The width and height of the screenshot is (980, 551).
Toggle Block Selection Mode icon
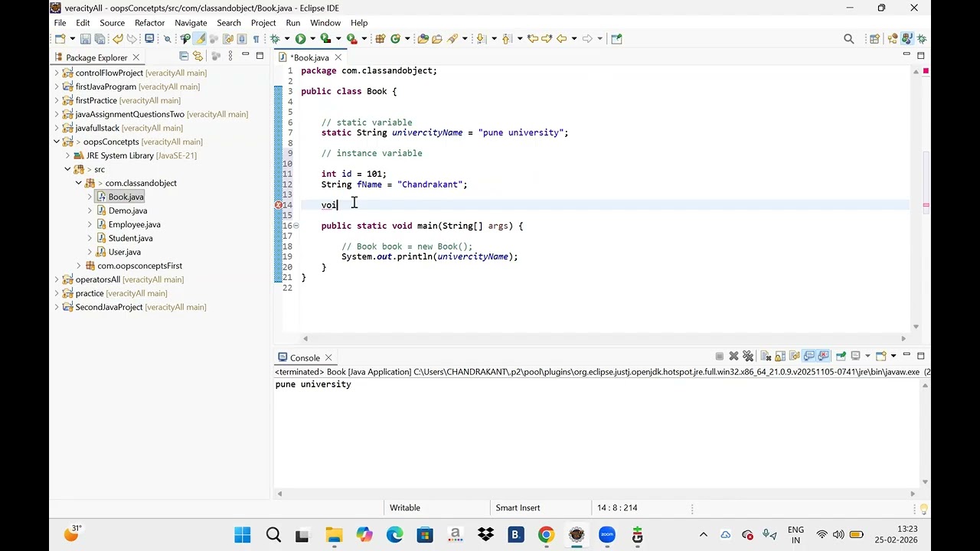[242, 38]
